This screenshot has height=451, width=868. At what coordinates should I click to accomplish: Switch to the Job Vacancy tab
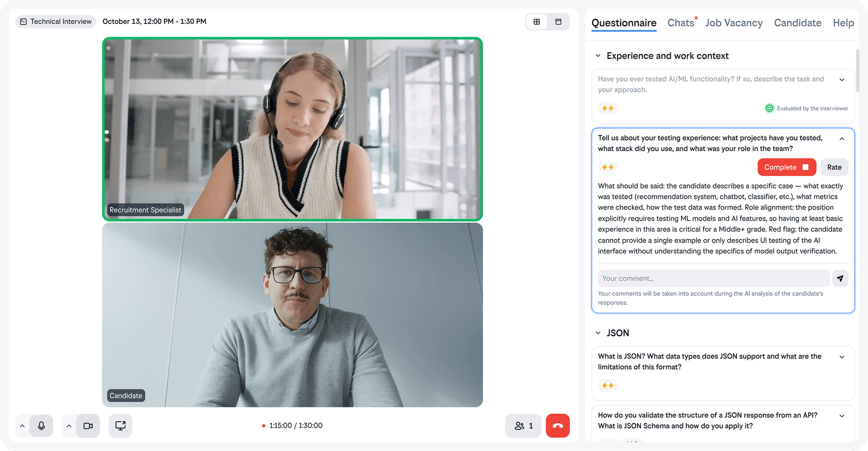[x=734, y=23]
